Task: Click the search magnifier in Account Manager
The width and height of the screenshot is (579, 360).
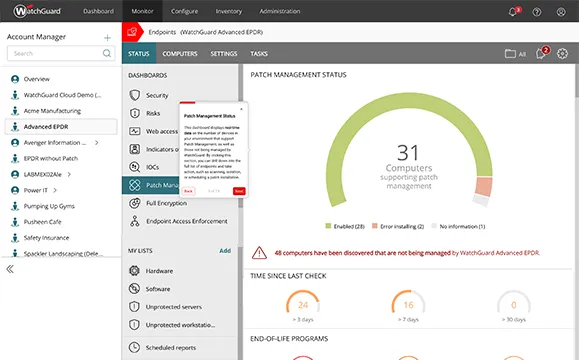Action: (x=107, y=53)
